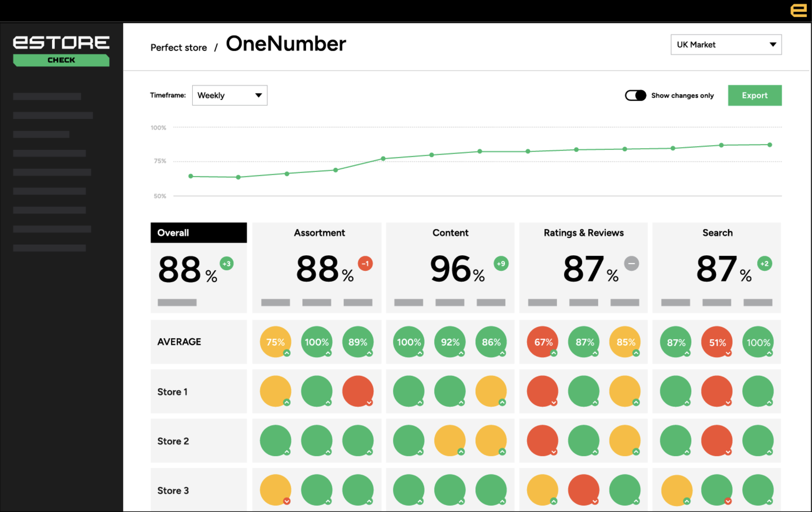Image resolution: width=812 pixels, height=512 pixels.
Task: Select the Assortment column header
Action: click(x=319, y=233)
